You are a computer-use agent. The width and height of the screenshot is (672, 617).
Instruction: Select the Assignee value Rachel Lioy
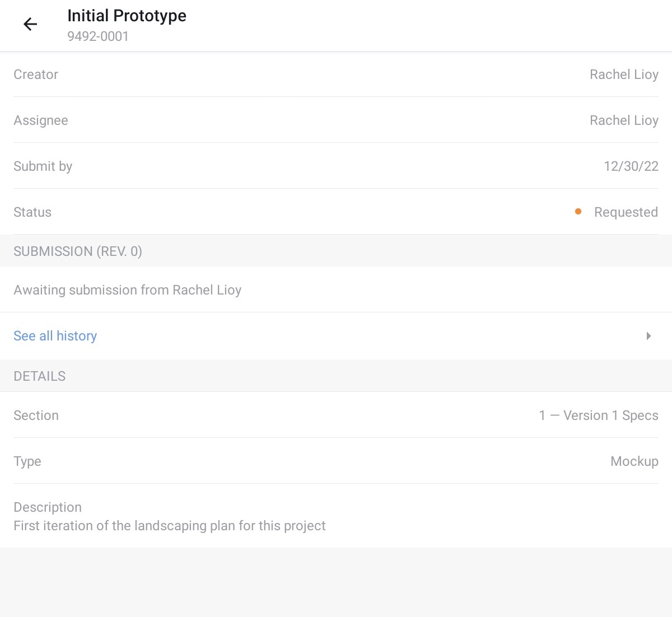[624, 120]
